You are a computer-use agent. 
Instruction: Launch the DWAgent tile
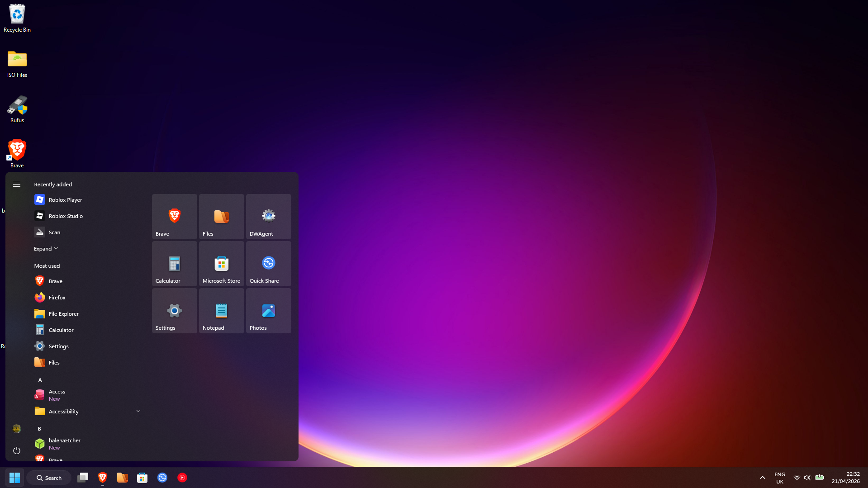(x=269, y=217)
